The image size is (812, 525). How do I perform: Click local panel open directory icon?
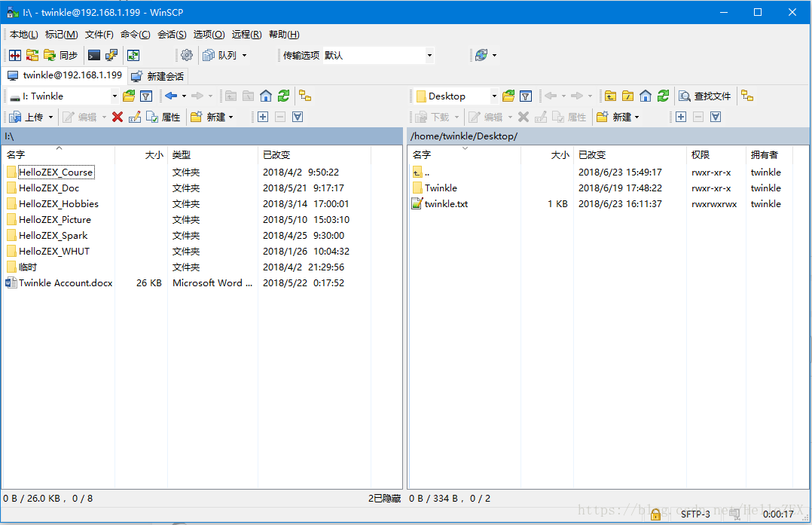click(129, 96)
